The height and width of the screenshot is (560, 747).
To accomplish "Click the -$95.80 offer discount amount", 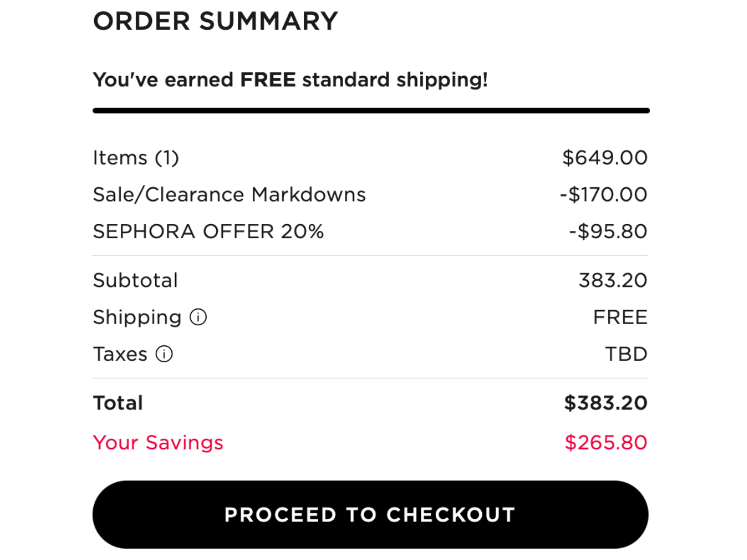I will pos(608,231).
